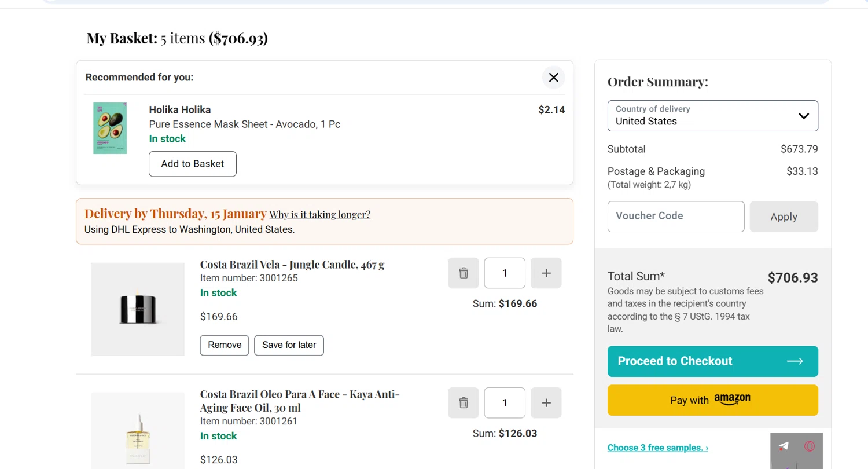868x469 pixels.
Task: Click 'Delivery by Thursday, 15 January' heading
Action: (175, 214)
